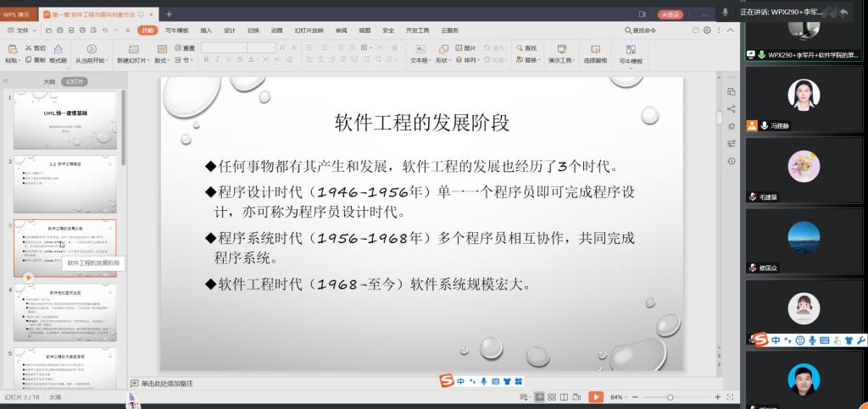868x409 pixels.
Task: Click the zoom slider in the status bar
Action: (x=670, y=397)
